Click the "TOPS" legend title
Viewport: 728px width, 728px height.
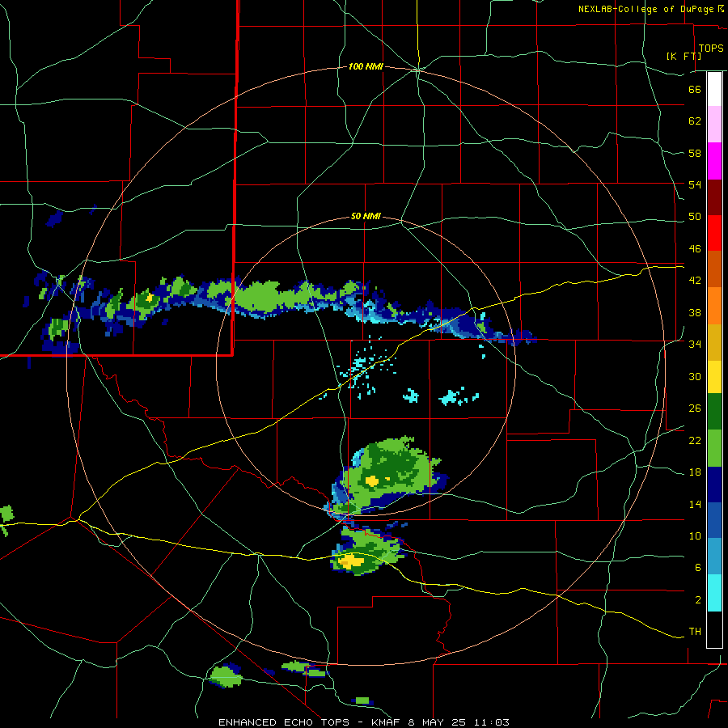tap(711, 49)
